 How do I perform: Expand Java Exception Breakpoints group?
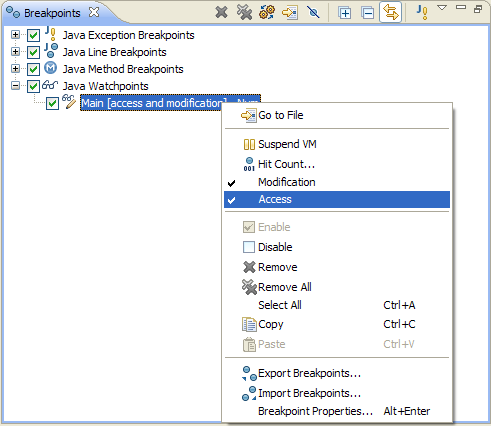click(x=15, y=34)
